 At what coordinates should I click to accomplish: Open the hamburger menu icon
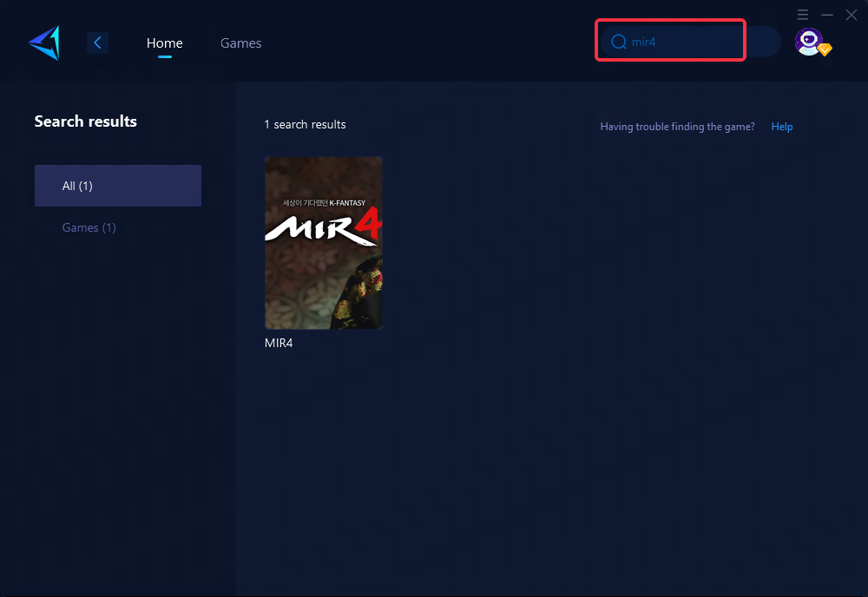coord(803,15)
